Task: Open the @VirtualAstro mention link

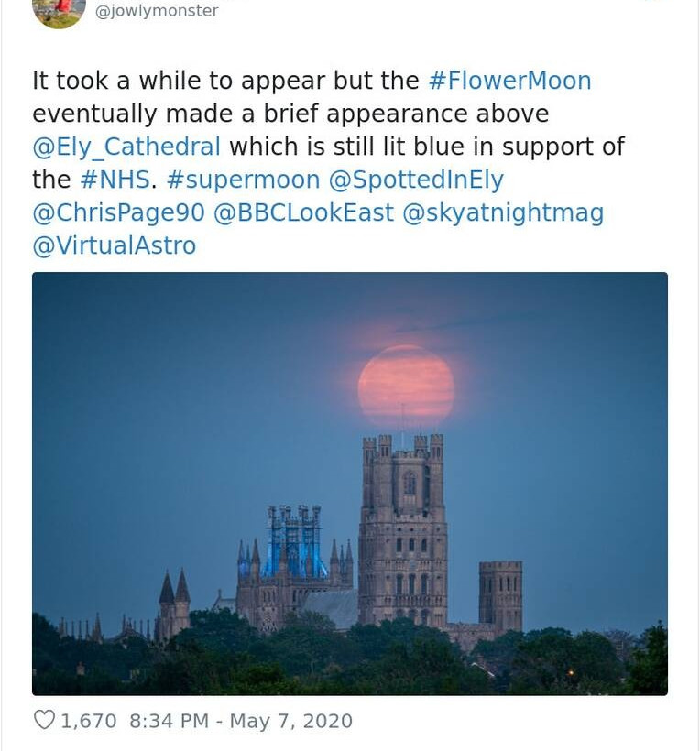Action: pyautogui.click(x=114, y=245)
